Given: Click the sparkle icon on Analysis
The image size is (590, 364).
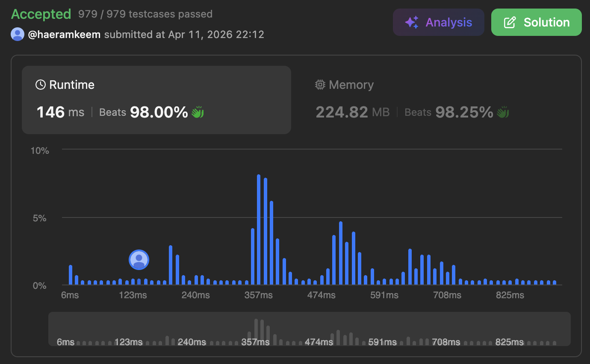Looking at the screenshot, I should pyautogui.click(x=411, y=23).
